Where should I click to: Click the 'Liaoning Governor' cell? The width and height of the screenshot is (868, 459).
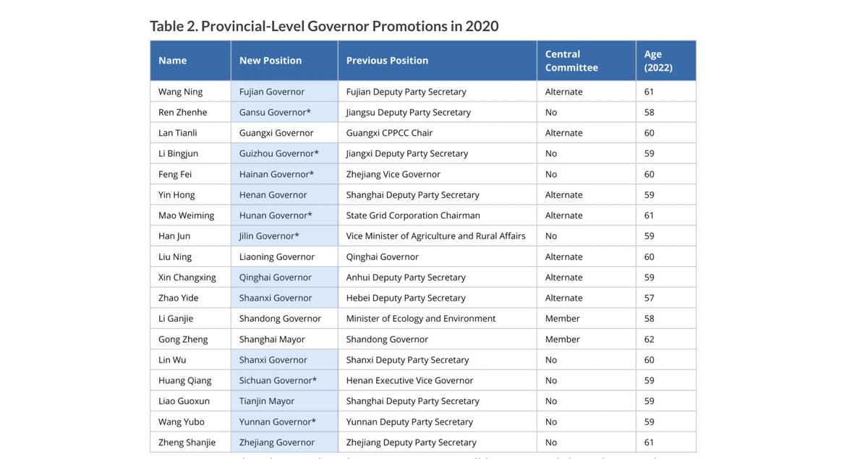point(284,257)
